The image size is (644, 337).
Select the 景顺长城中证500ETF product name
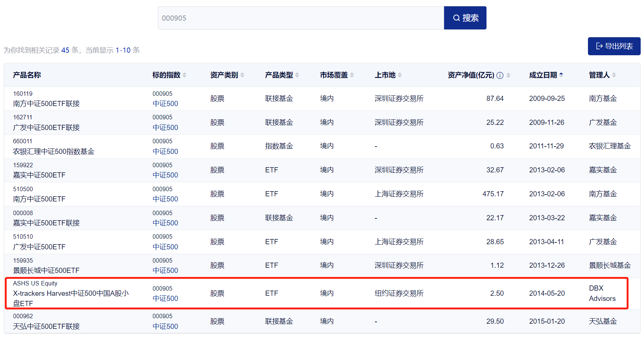pos(46,271)
